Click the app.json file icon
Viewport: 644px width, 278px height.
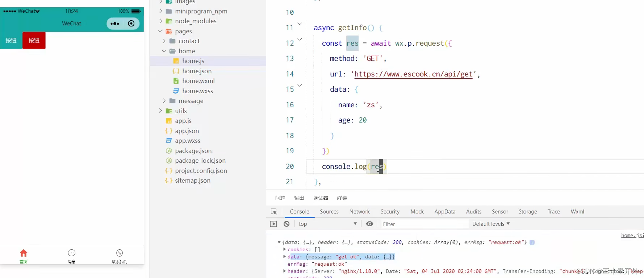point(169,131)
